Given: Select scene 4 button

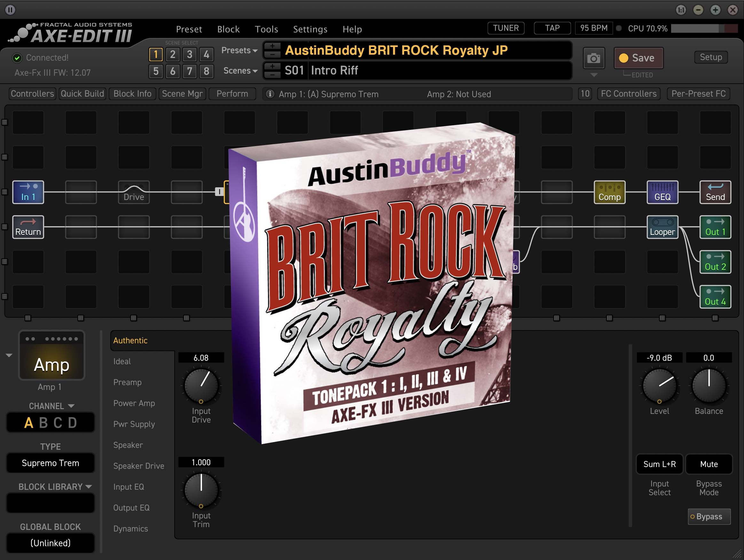Looking at the screenshot, I should [207, 54].
